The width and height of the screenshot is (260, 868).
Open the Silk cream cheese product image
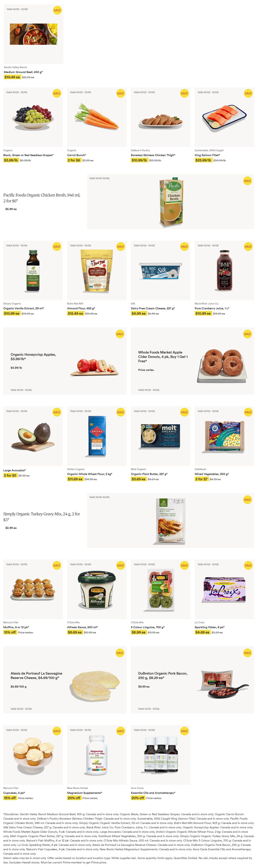[160, 271]
